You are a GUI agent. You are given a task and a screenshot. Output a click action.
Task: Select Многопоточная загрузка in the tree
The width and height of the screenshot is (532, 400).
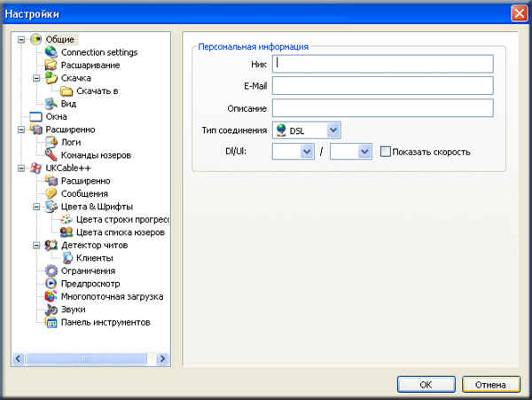112,296
